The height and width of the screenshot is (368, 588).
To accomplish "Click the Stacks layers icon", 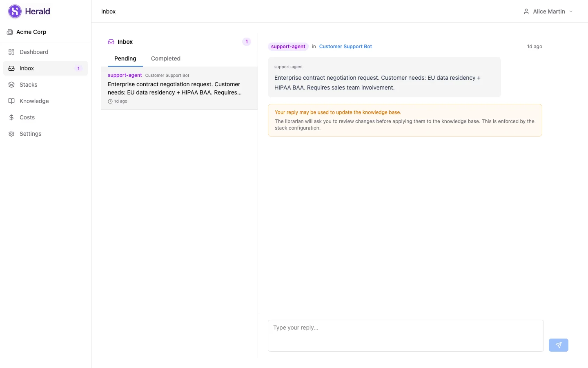I will 11,85.
